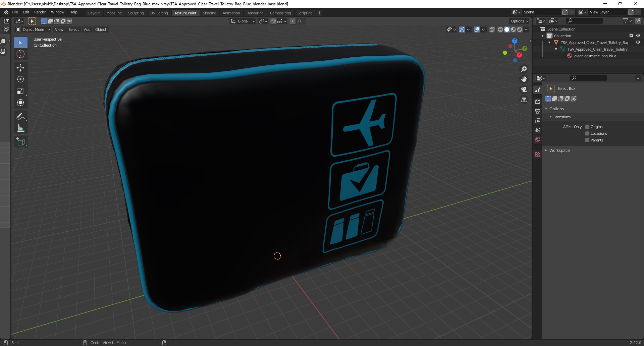Toggle proportional editing
This screenshot has width=644, height=346.
[292, 21]
